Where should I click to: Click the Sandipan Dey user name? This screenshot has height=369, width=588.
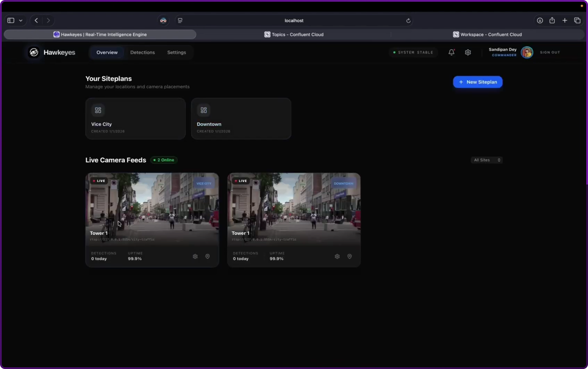point(503,50)
